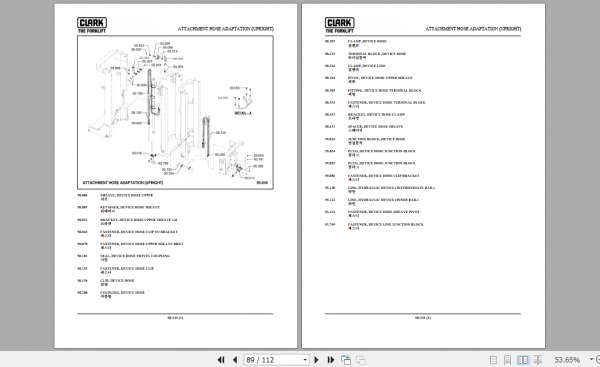
Task: Click 'LINE, HYDRAULIC DEVICE (INTERMEDIATE RAIL)' entry
Action: (391, 188)
